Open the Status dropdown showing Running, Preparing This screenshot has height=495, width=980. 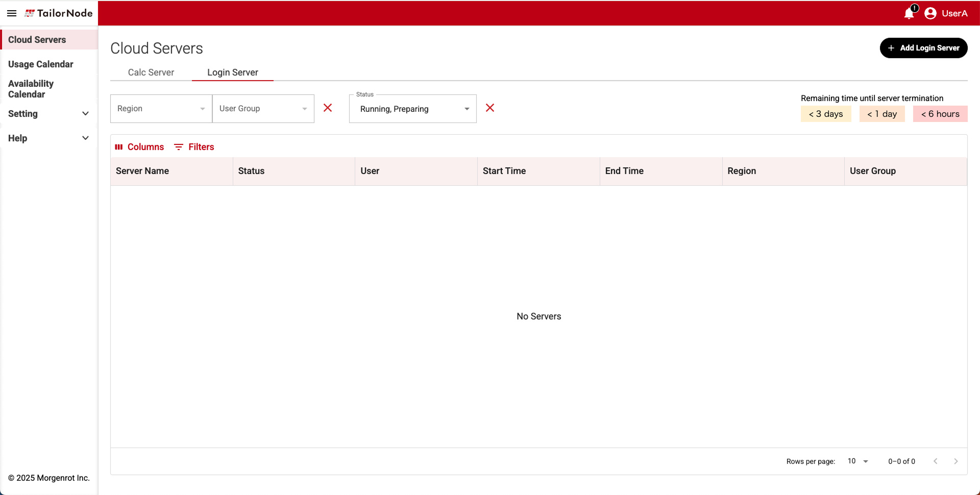click(413, 109)
